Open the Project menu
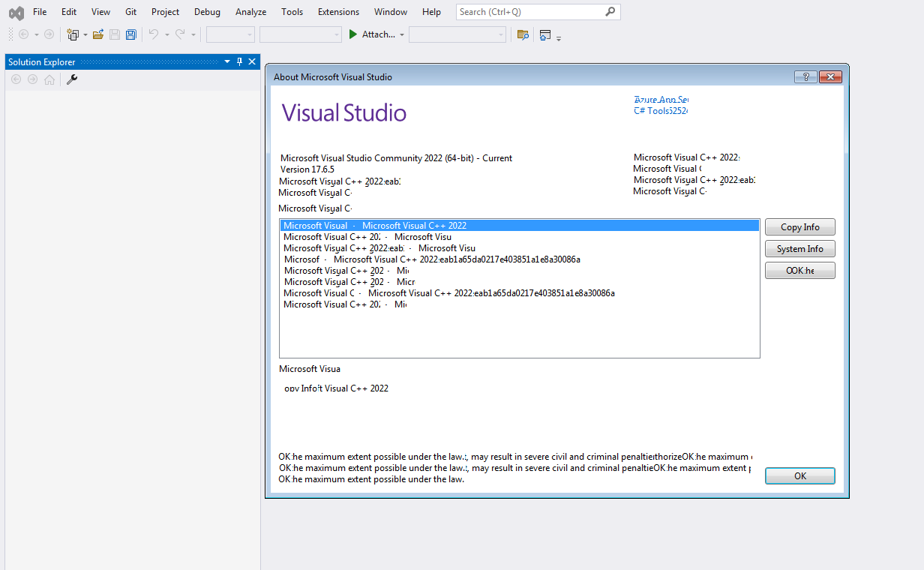This screenshot has height=570, width=924. coord(165,12)
